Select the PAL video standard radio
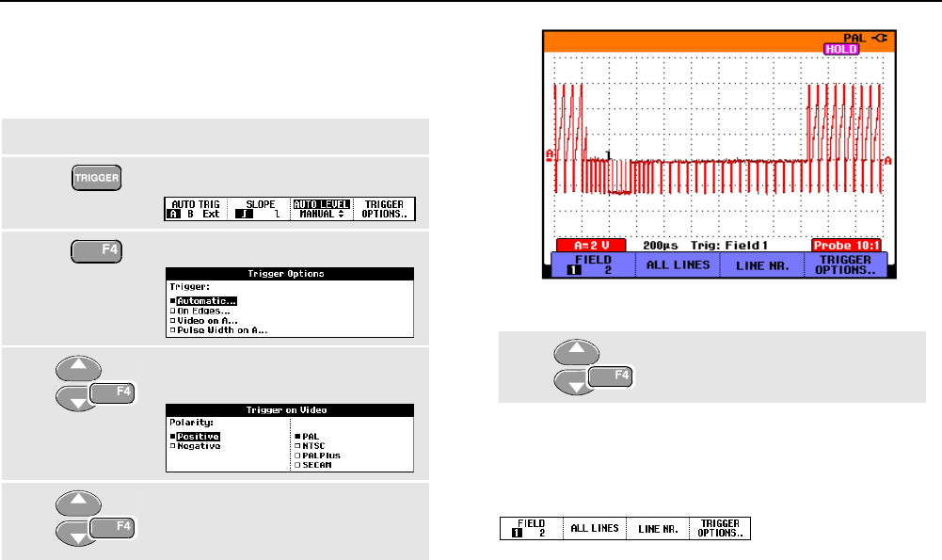The width and height of the screenshot is (942, 560). click(307, 436)
